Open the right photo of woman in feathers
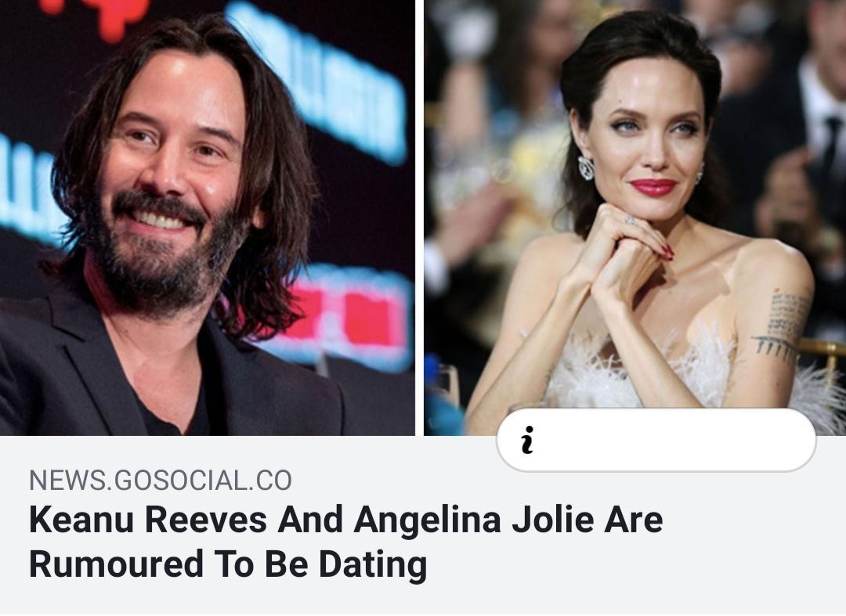 [x=634, y=217]
